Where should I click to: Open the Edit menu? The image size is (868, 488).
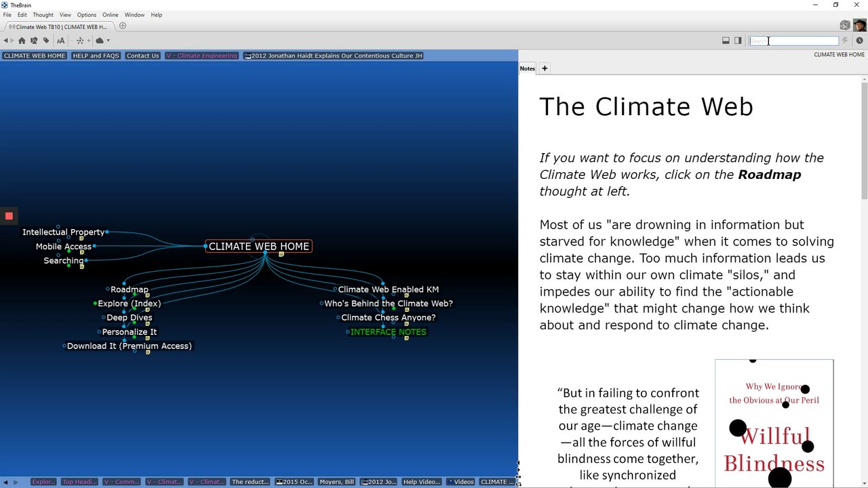coord(22,15)
